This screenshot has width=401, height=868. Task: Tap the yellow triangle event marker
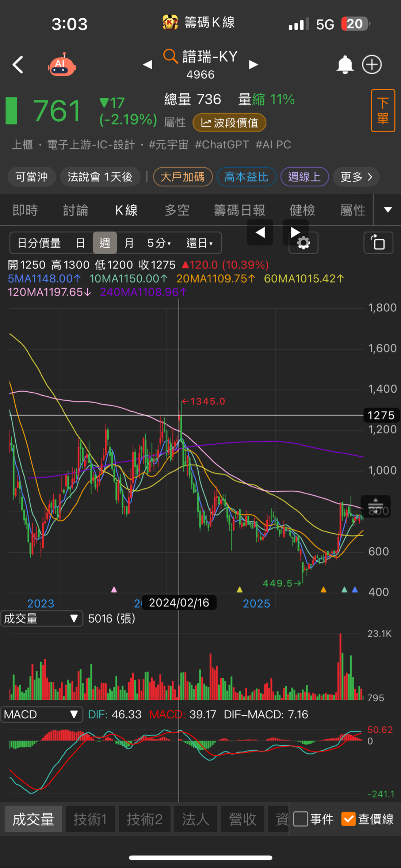[x=240, y=589]
